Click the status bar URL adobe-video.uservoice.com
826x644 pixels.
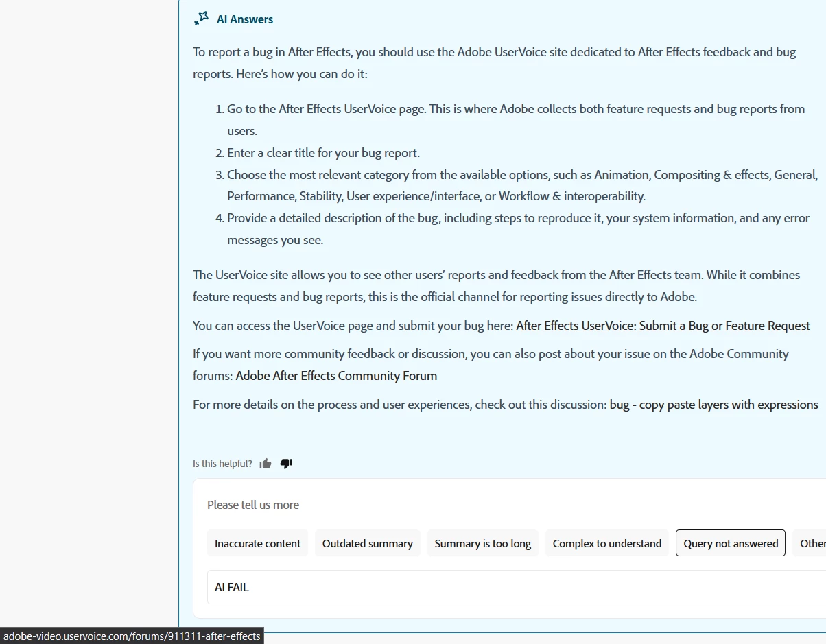[x=132, y=636]
